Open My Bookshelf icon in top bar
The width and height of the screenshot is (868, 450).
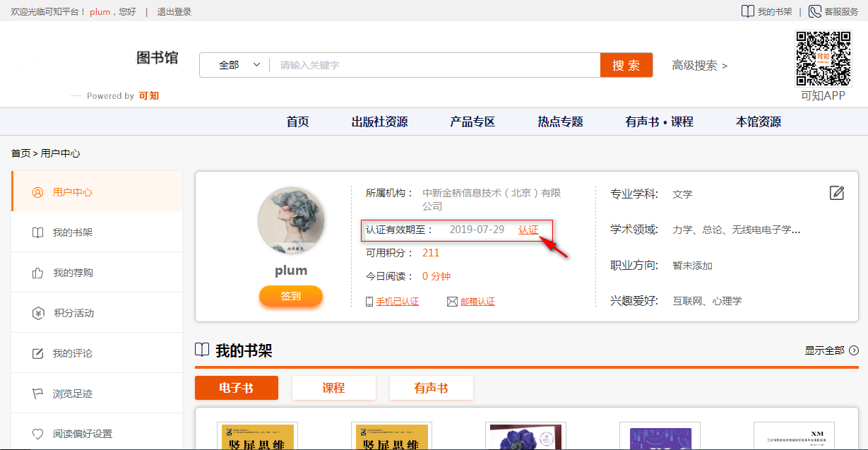pyautogui.click(x=747, y=11)
